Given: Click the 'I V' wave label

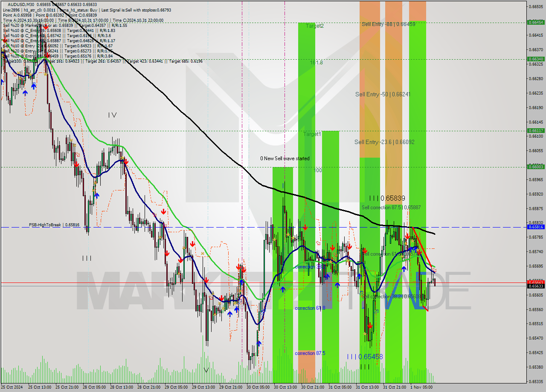Looking at the screenshot, I should point(112,115).
